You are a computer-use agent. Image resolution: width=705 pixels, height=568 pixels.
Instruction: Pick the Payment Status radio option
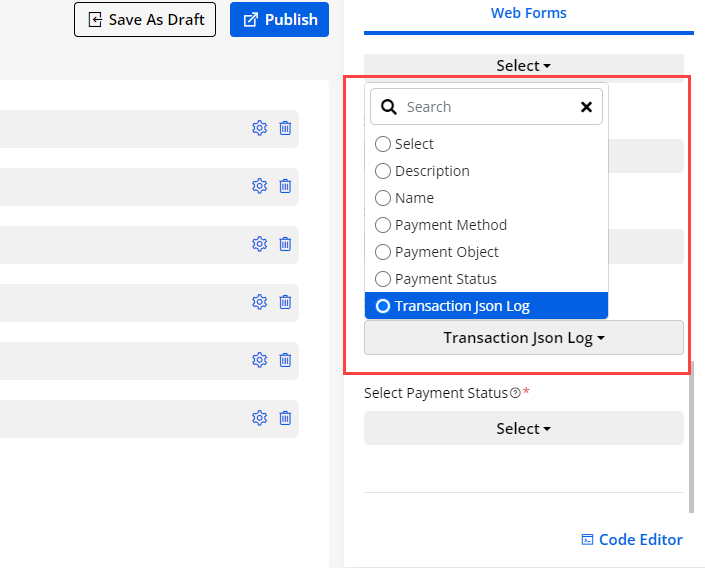[383, 279]
